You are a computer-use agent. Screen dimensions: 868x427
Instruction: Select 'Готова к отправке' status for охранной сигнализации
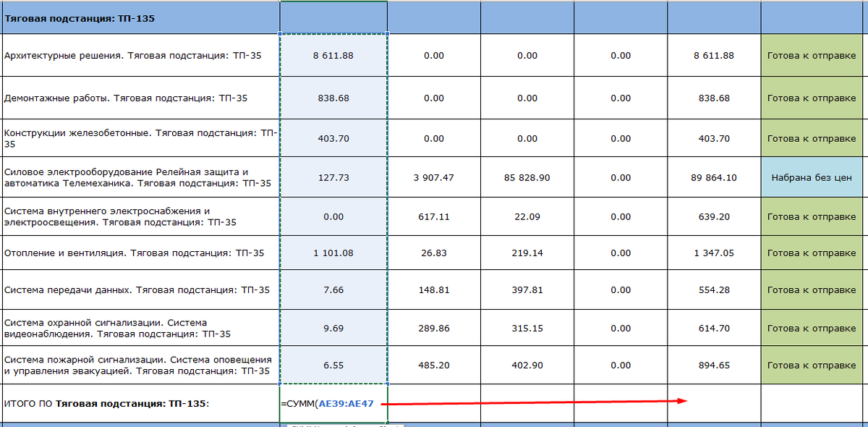[812, 328]
